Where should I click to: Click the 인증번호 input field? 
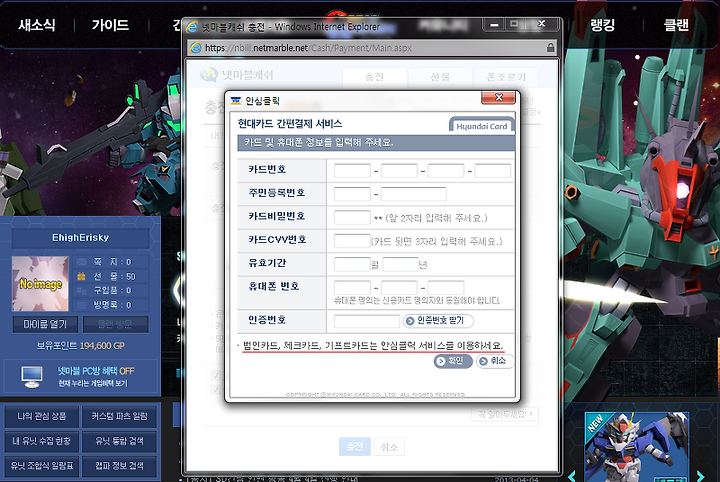[x=367, y=321]
